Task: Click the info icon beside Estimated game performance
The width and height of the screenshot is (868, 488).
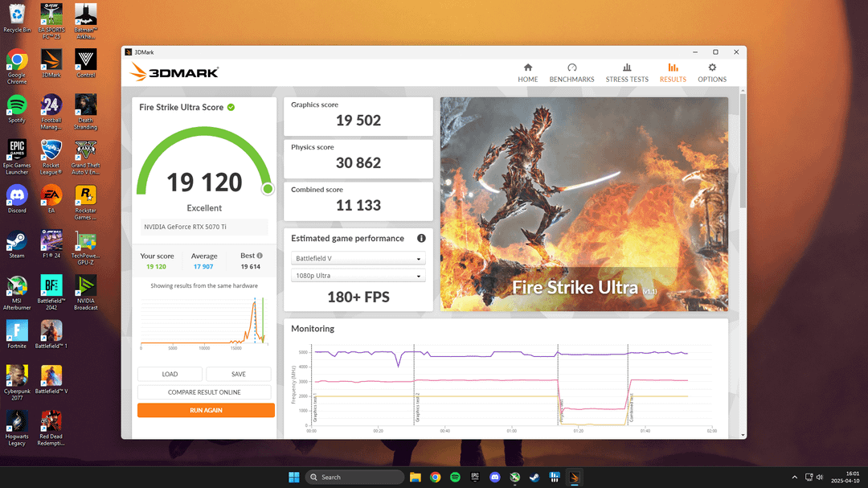Action: pos(421,238)
